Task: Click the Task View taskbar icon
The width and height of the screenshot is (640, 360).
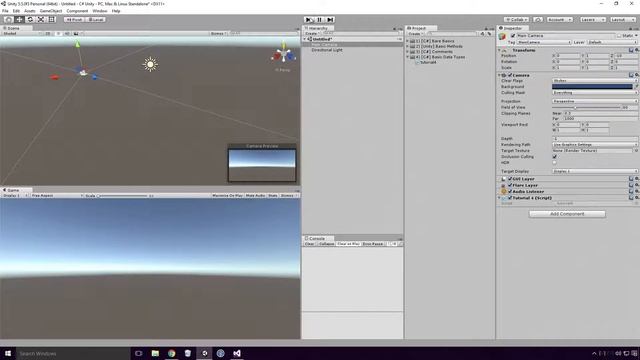Action: click(138, 353)
